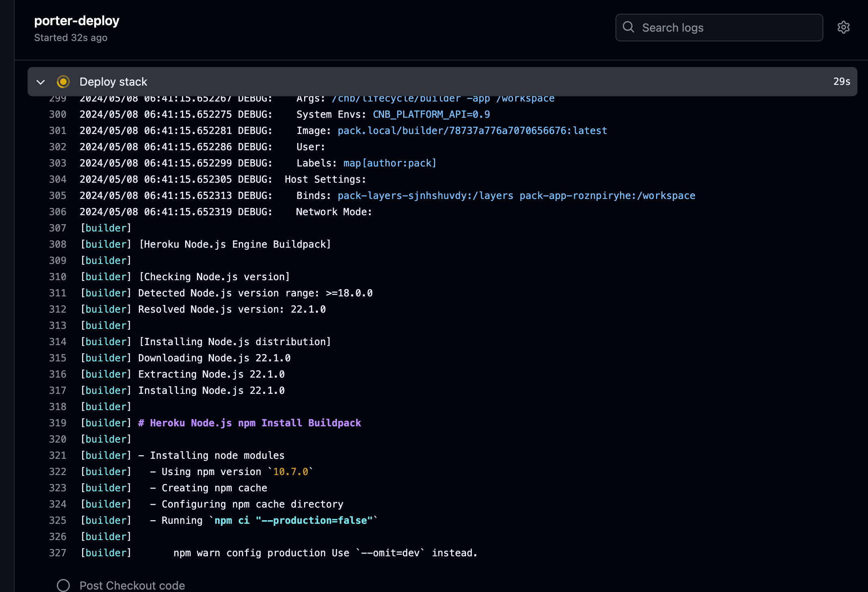868x592 pixels.
Task: Click the in-progress status icon for Deploy stack
Action: coord(63,82)
